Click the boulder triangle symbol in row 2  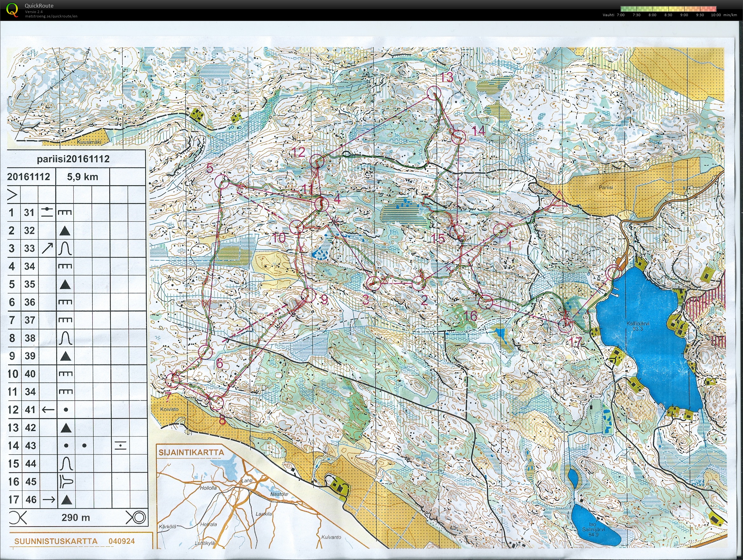pyautogui.click(x=65, y=231)
